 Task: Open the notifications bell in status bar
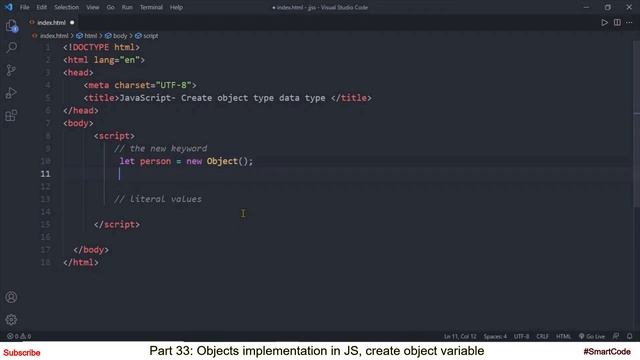click(629, 336)
